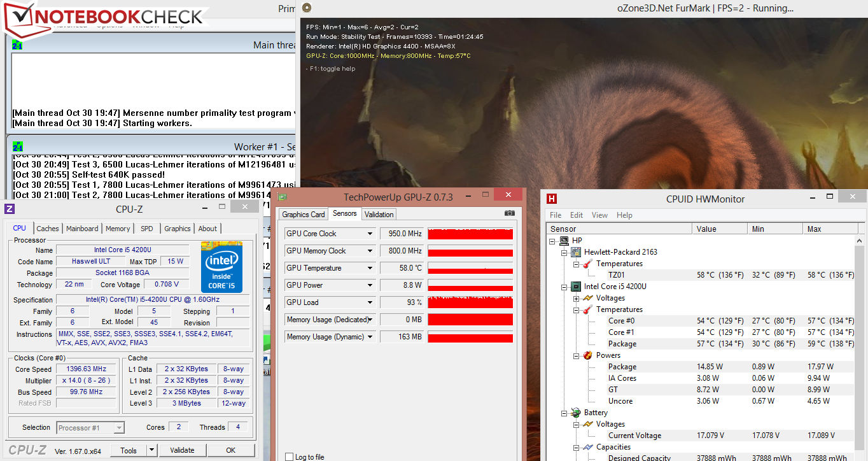Click the Prime95 Worker #1 window icon
This screenshot has width=868, height=461.
[x=18, y=147]
